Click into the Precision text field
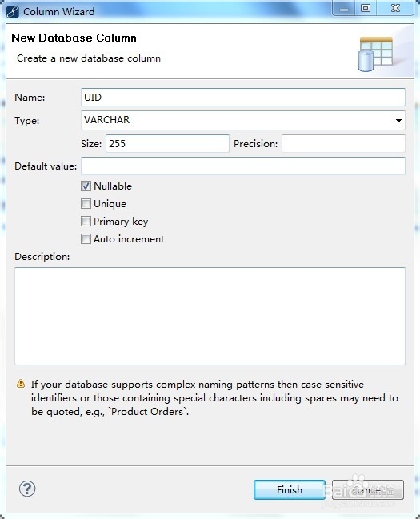The height and width of the screenshot is (519, 420). (x=343, y=143)
